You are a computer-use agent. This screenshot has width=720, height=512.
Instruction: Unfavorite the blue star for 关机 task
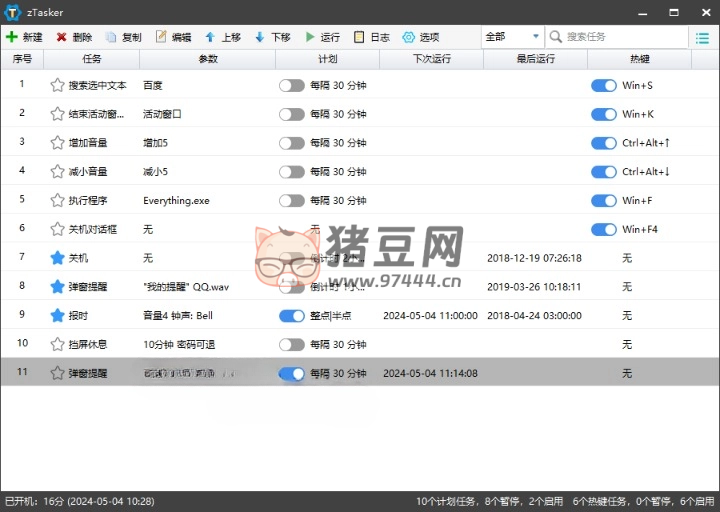[57, 258]
